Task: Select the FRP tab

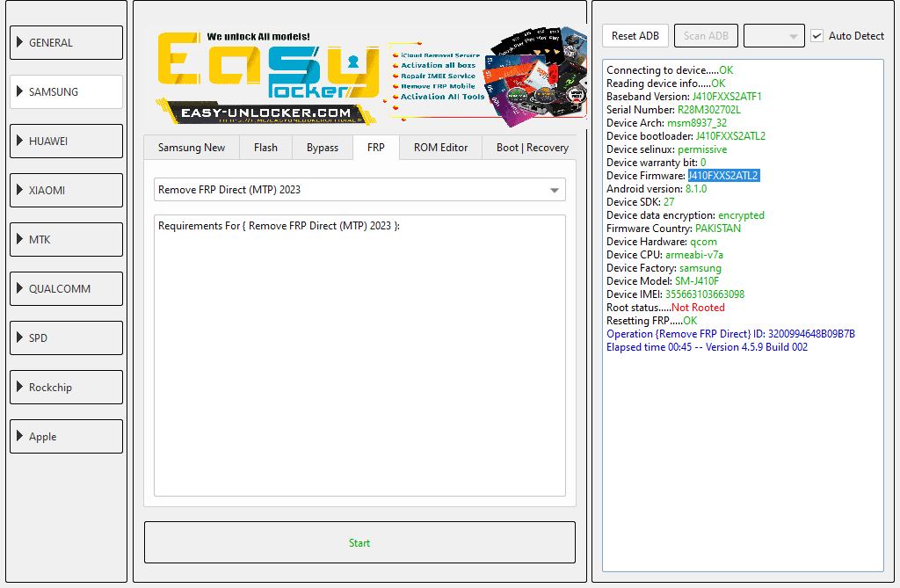Action: click(376, 148)
